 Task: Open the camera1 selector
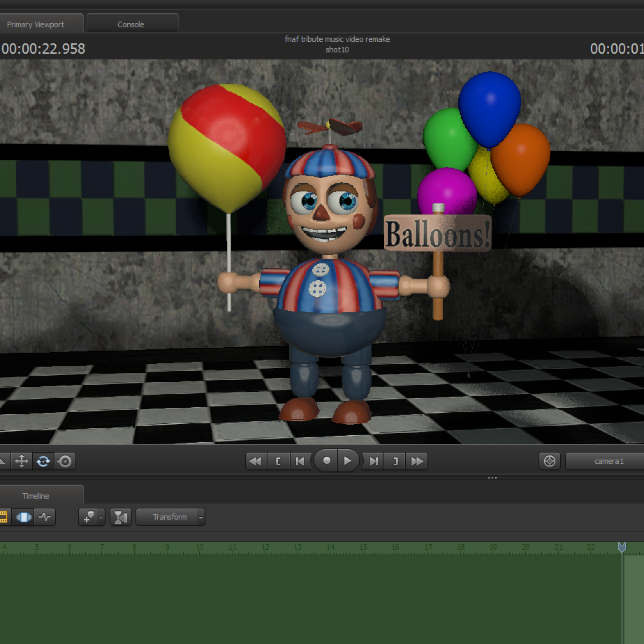(608, 461)
